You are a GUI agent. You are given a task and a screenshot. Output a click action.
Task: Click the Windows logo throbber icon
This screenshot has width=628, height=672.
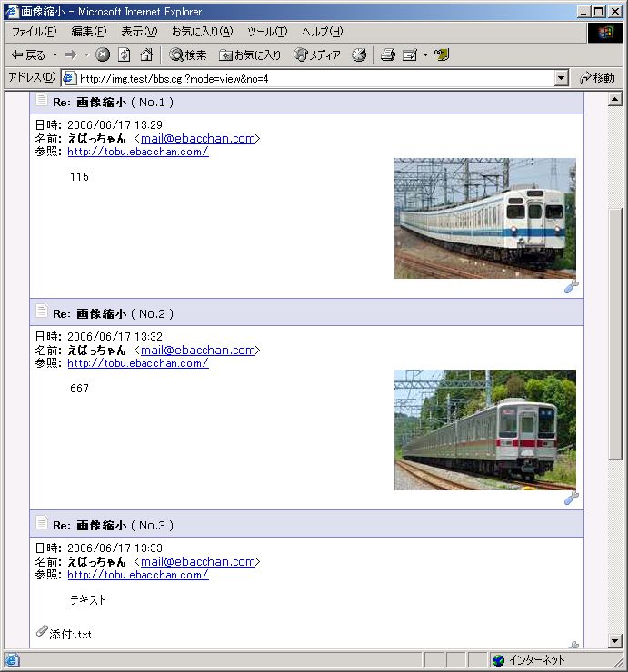point(605,32)
